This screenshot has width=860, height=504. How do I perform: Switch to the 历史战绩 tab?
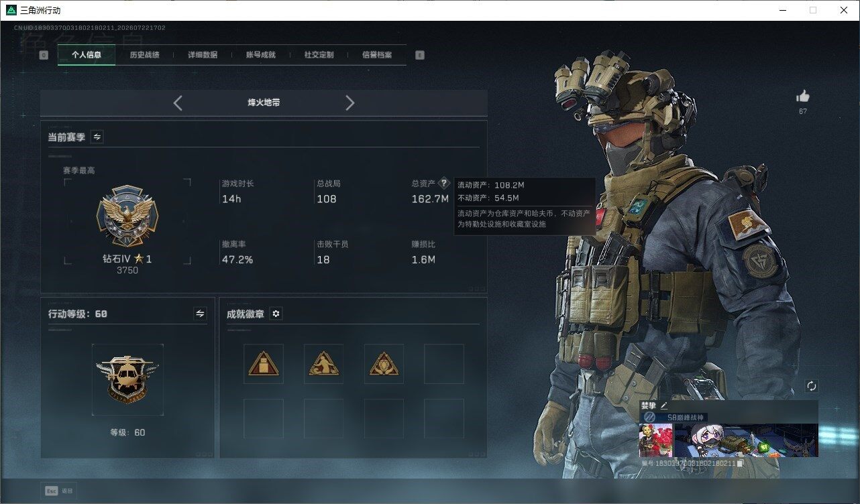click(144, 55)
